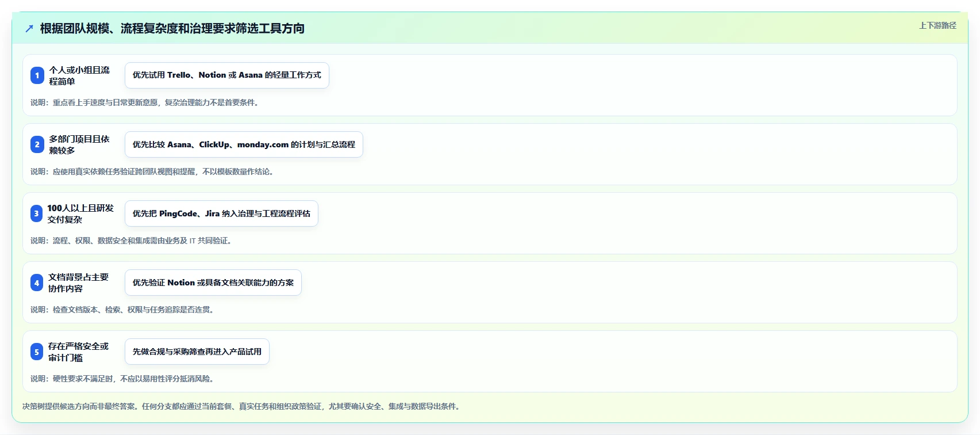The height and width of the screenshot is (435, 980).
Task: Click note 重点看上手速度与日常更新意愿
Action: click(145, 102)
